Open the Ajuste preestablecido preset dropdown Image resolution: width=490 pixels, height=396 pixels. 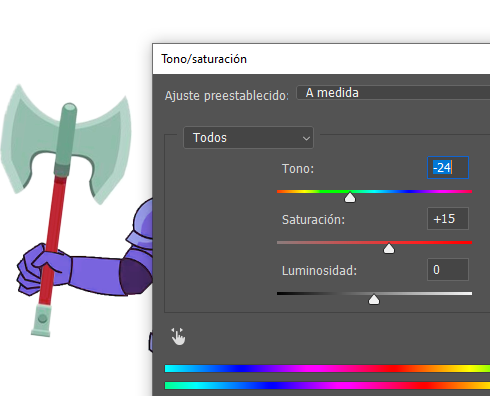(393, 93)
